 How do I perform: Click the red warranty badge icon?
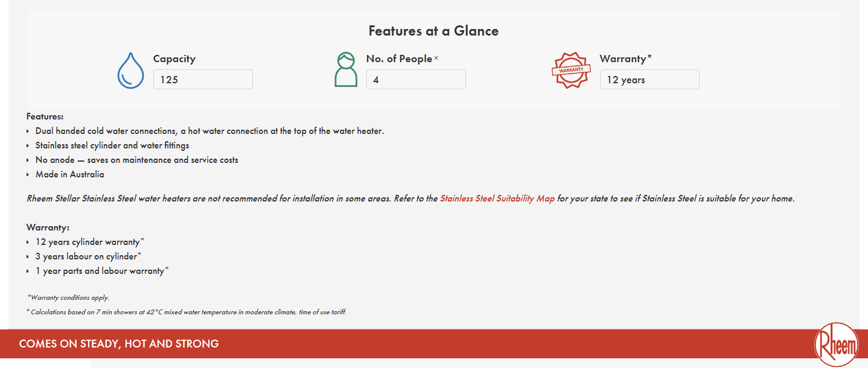point(571,71)
